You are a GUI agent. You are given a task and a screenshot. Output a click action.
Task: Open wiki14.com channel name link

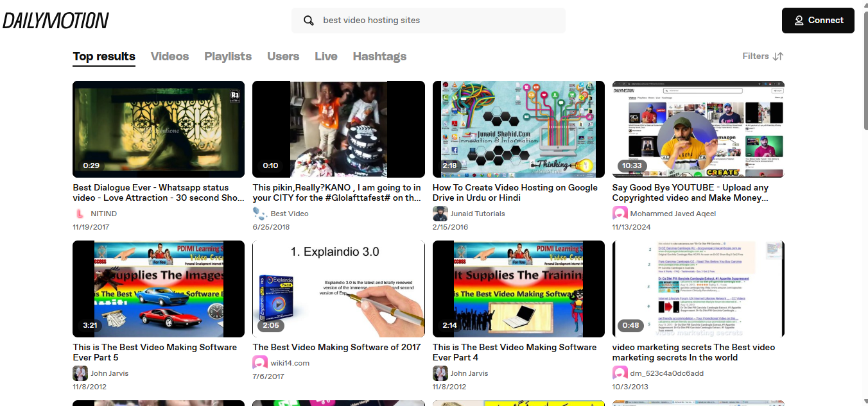[290, 363]
